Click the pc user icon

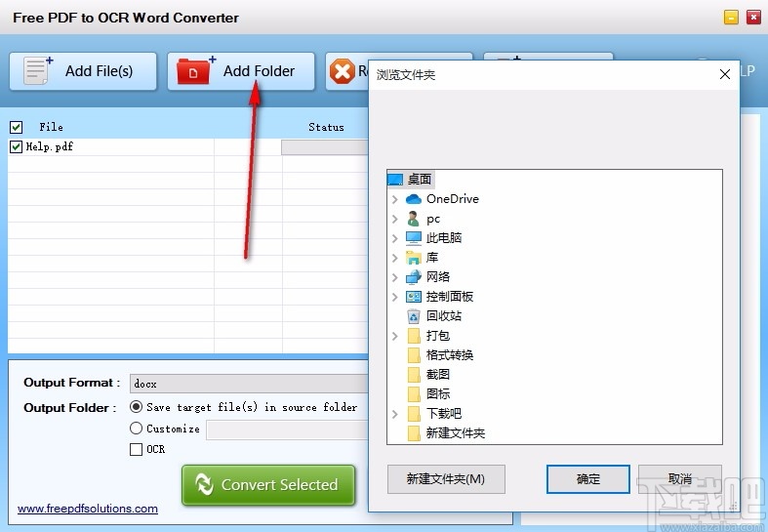point(414,219)
